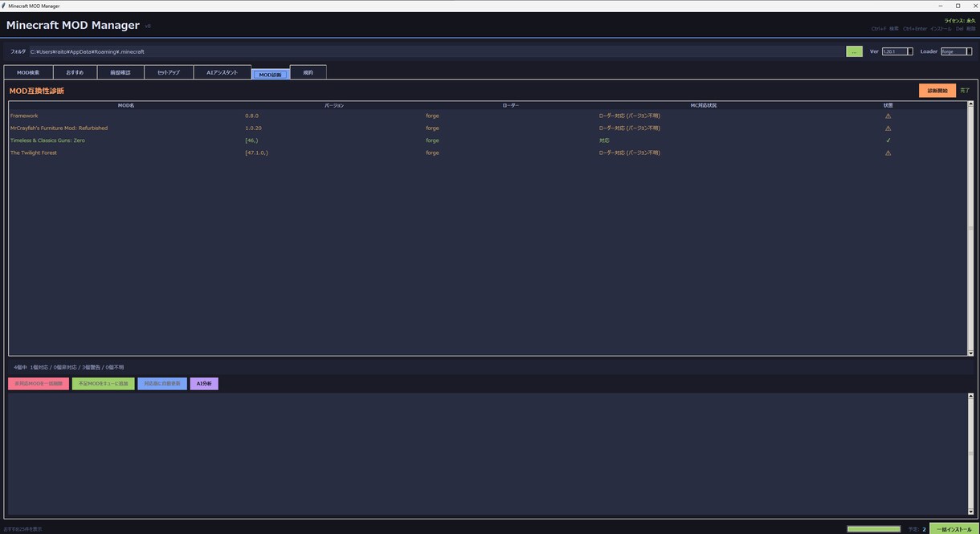Click the green add missing MODs to queue button
This screenshot has height=534, width=980.
click(x=104, y=384)
